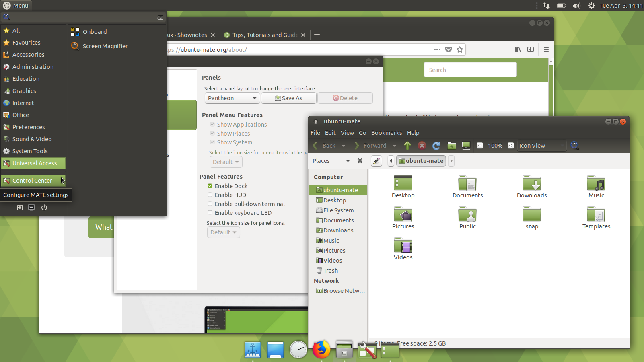Click the anchor Plank icon in dock
The image size is (644, 362).
(253, 350)
